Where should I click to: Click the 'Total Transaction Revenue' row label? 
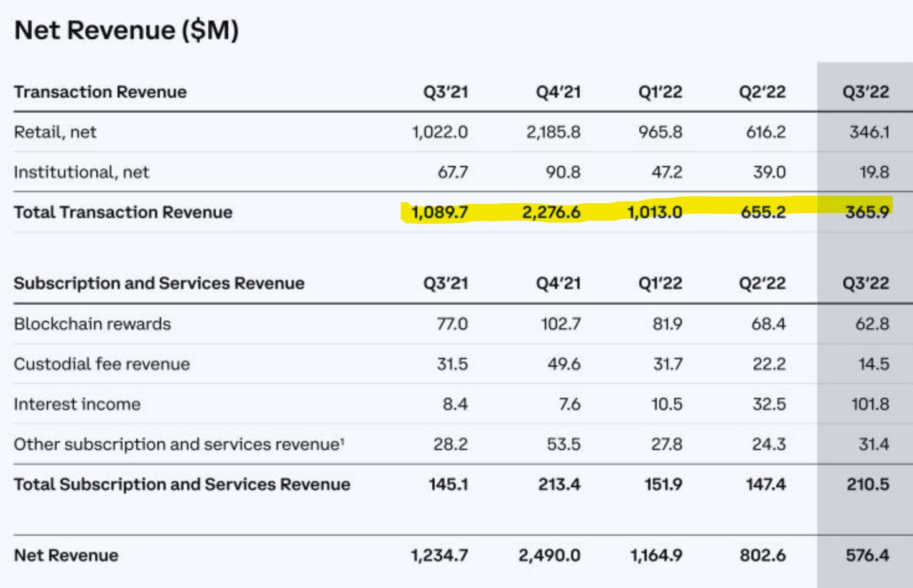tap(123, 213)
